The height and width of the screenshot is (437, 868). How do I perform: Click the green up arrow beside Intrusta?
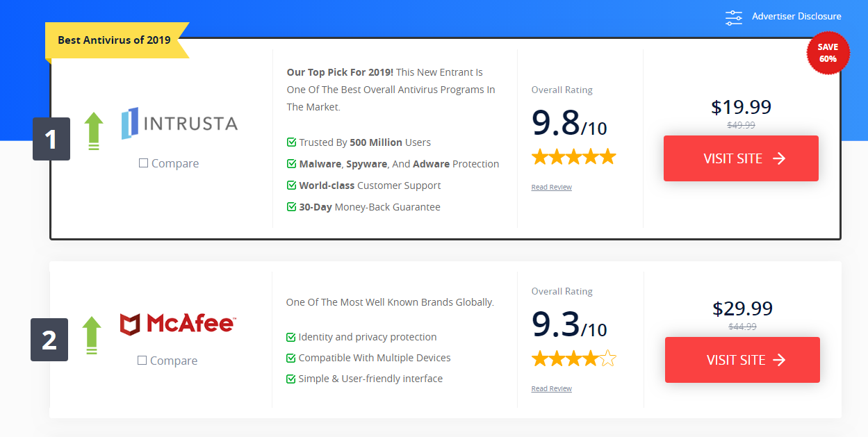94,131
